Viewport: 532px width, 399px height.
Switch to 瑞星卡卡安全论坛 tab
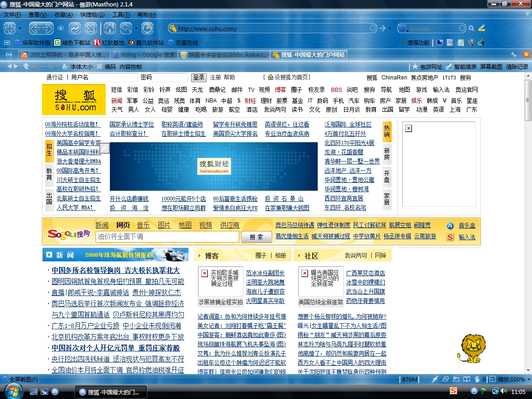(224, 54)
